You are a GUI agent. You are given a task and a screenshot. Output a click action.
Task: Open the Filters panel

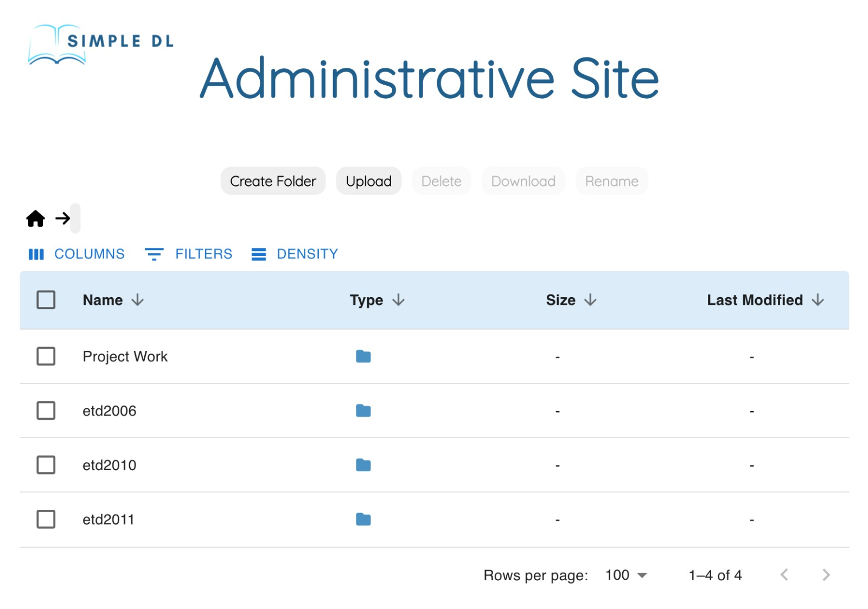click(188, 254)
